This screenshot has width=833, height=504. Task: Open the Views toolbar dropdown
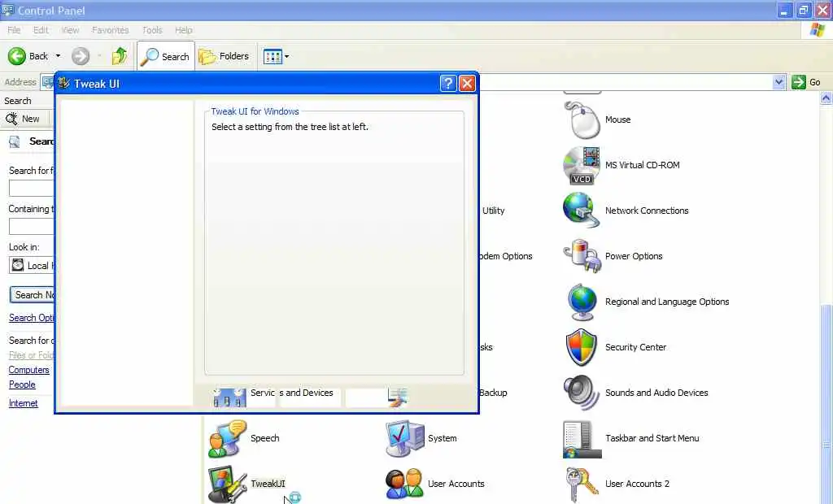277,56
